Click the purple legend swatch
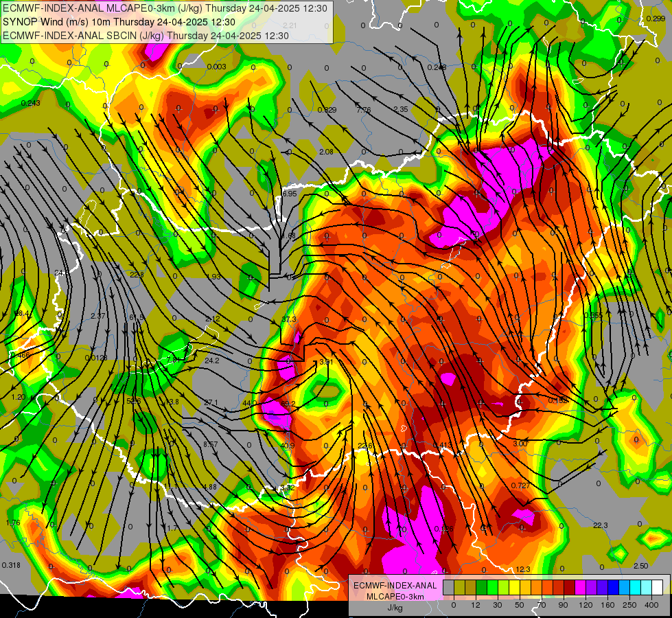Viewport: 672px width, 618px height. point(592,587)
